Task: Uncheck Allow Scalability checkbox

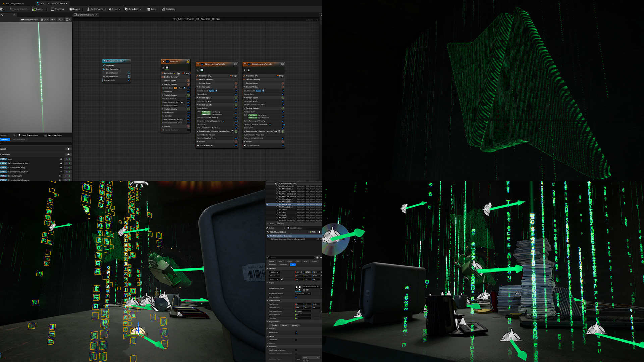Action: pos(296,297)
